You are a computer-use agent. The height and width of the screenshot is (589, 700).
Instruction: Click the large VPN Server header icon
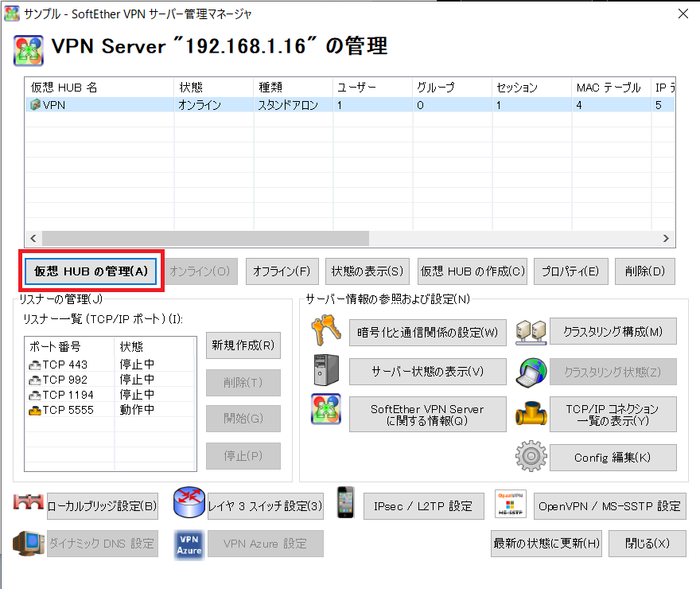pyautogui.click(x=29, y=50)
